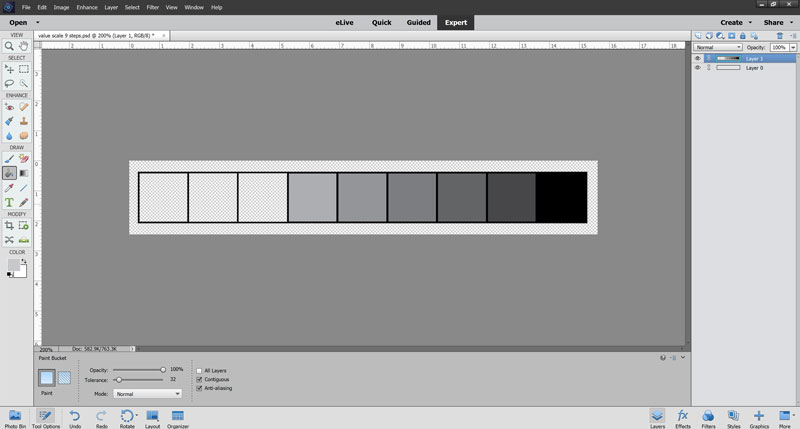
Task: Switch to the Guided tab
Action: click(418, 22)
